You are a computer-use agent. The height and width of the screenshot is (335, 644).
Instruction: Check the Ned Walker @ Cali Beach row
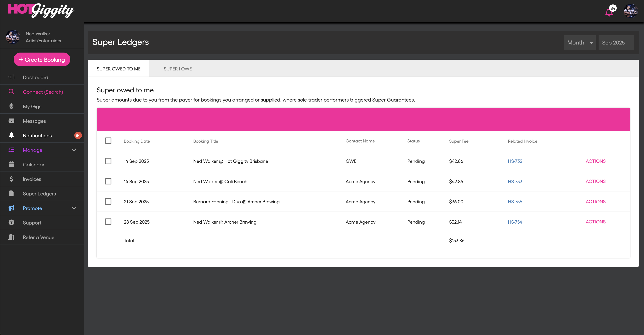click(x=108, y=181)
